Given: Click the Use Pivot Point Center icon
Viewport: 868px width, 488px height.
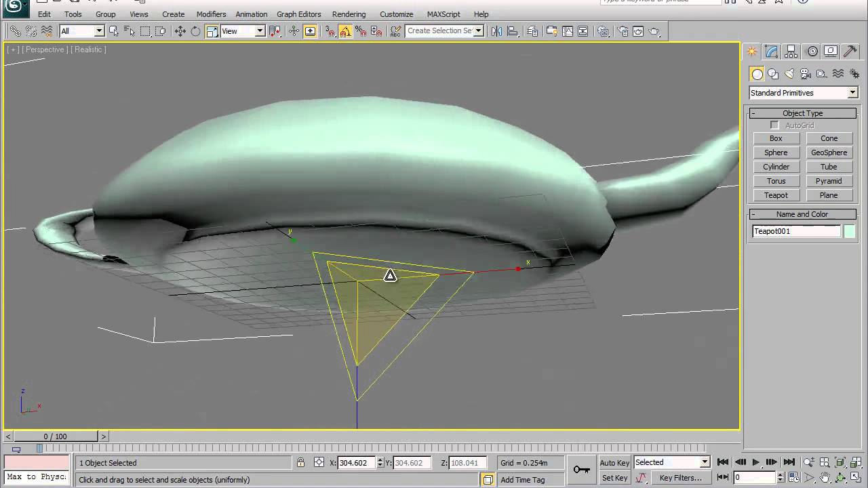Looking at the screenshot, I should click(275, 31).
